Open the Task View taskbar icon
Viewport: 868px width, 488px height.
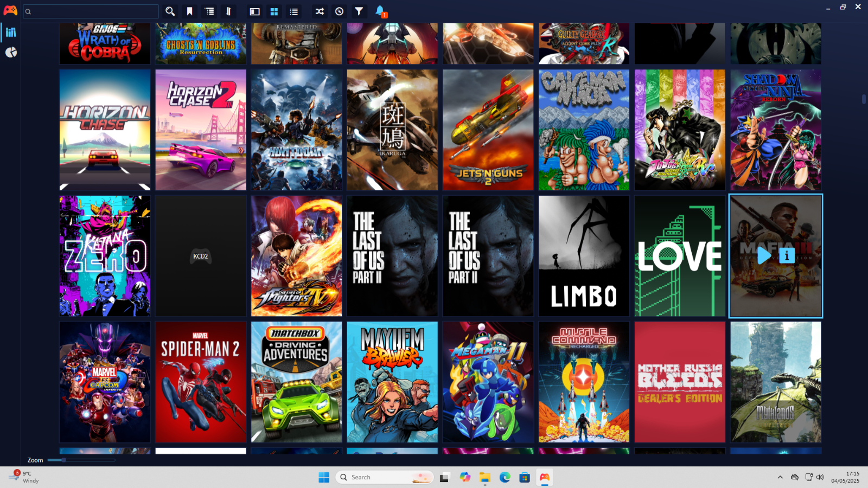[445, 477]
